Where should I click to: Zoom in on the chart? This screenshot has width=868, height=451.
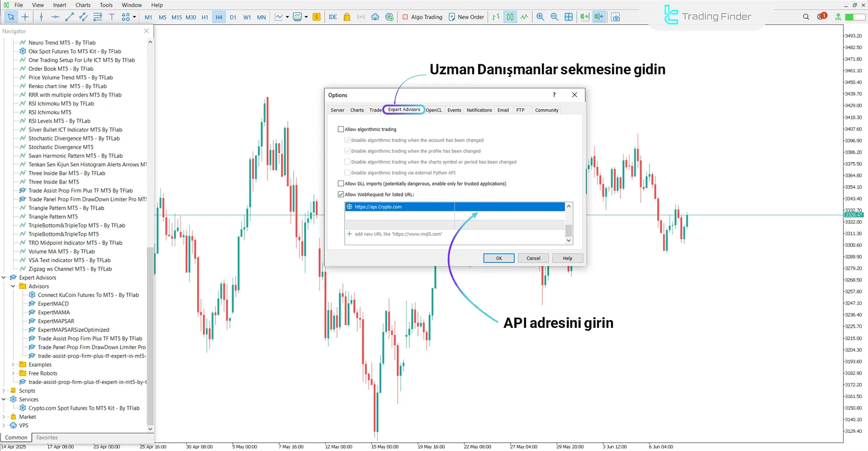[540, 17]
